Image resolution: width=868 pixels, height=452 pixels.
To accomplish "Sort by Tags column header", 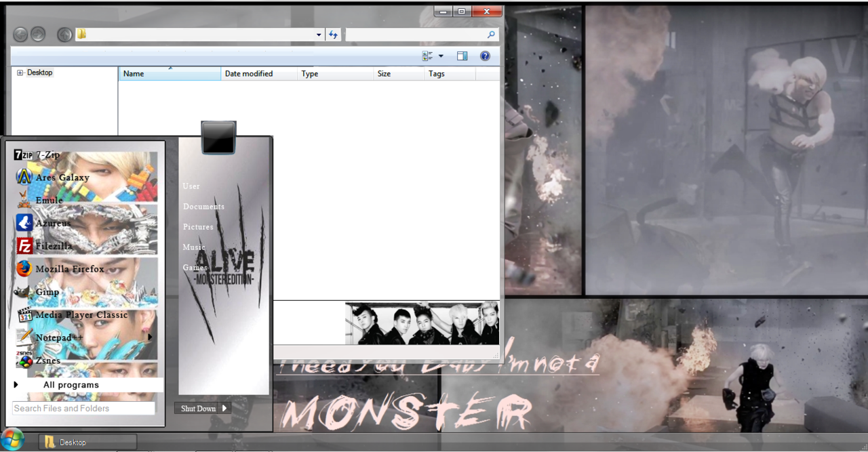I will coord(450,74).
